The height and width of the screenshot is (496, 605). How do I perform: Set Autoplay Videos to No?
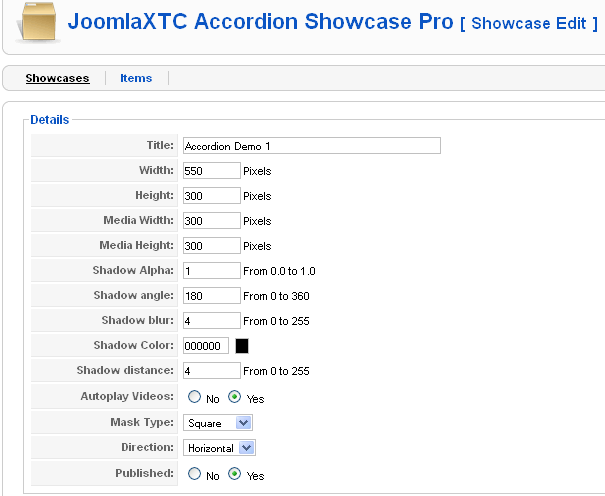click(x=194, y=397)
